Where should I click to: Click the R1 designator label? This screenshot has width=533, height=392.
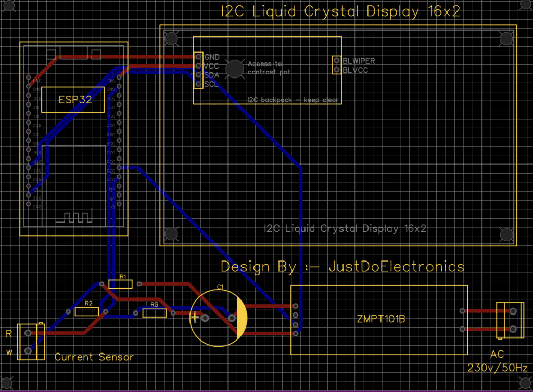tap(123, 277)
